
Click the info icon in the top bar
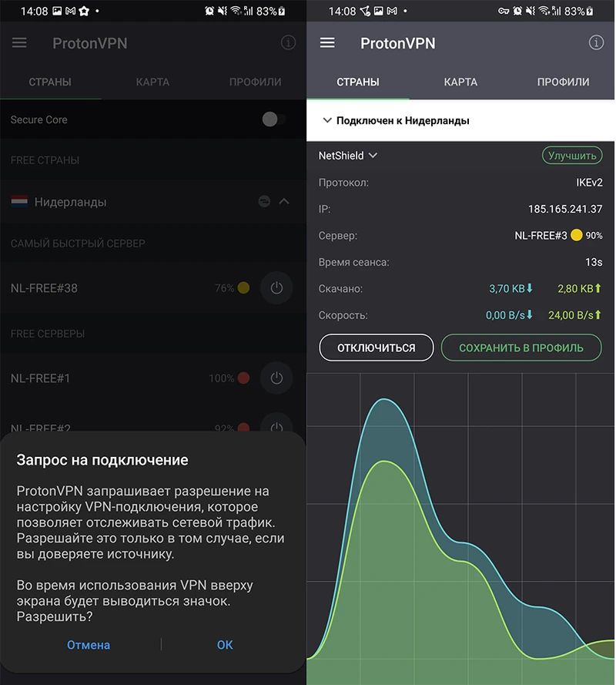288,42
